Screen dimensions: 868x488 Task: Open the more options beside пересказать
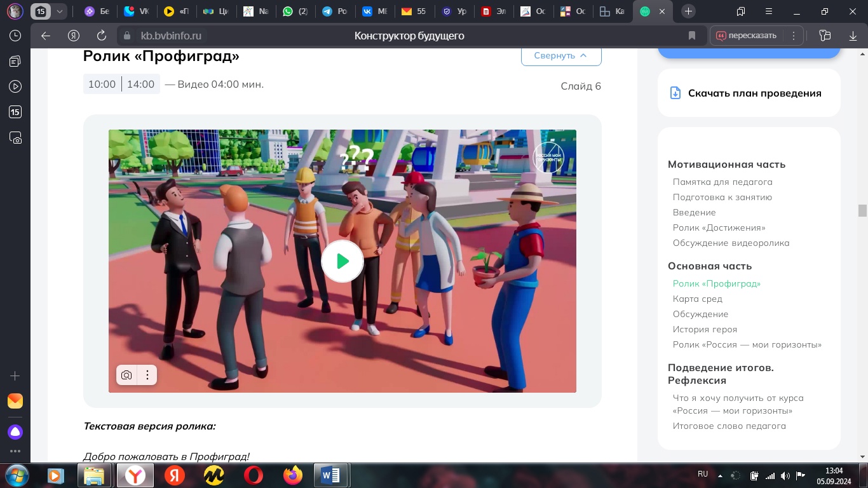[x=794, y=36]
